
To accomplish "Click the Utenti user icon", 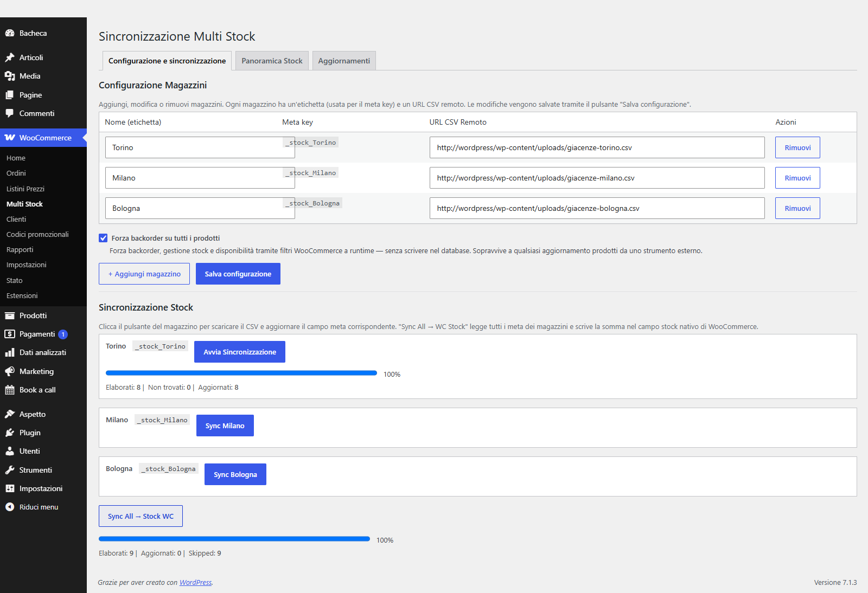I will (10, 451).
